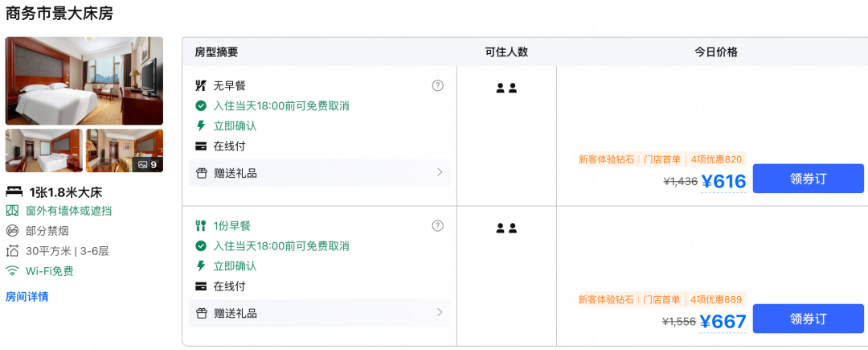This screenshot has height=350, width=868.
Task: Click the 今日价格 column header
Action: pyautogui.click(x=716, y=52)
